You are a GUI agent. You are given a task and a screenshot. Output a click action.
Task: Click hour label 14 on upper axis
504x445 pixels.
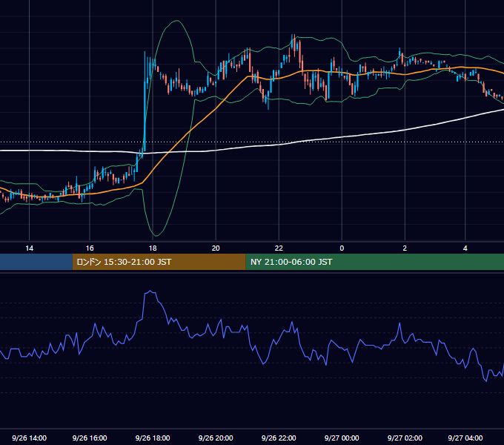point(29,248)
